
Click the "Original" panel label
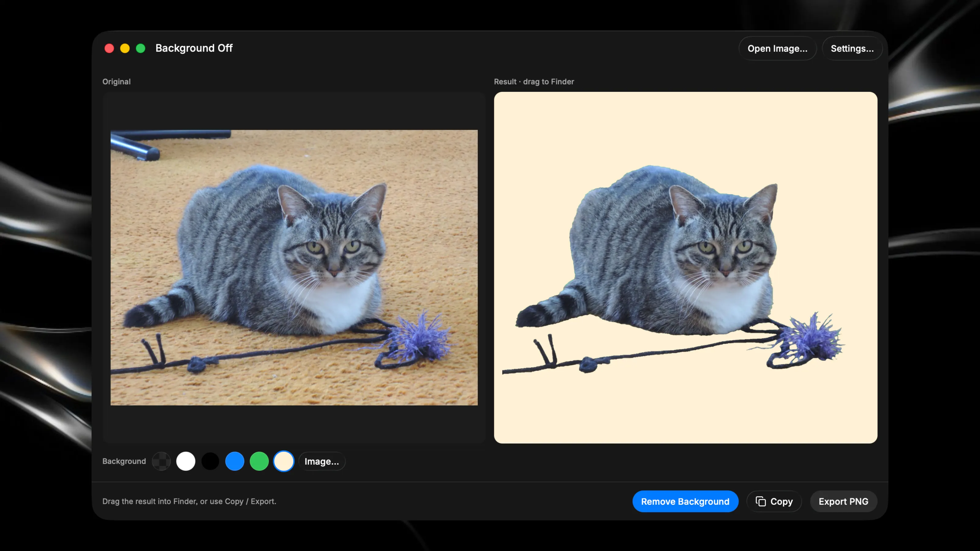coord(116,82)
